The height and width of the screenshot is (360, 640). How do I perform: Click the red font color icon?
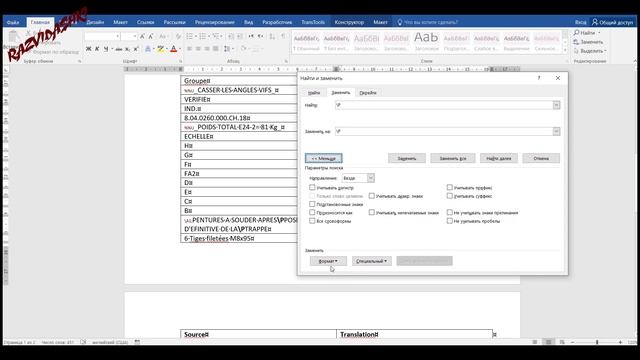coord(173,49)
